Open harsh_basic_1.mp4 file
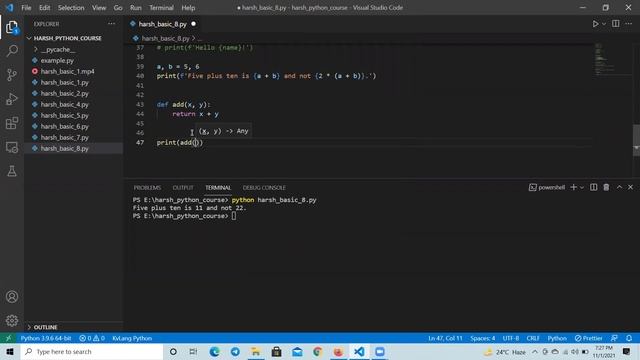Image resolution: width=640 pixels, height=360 pixels. pos(67,71)
